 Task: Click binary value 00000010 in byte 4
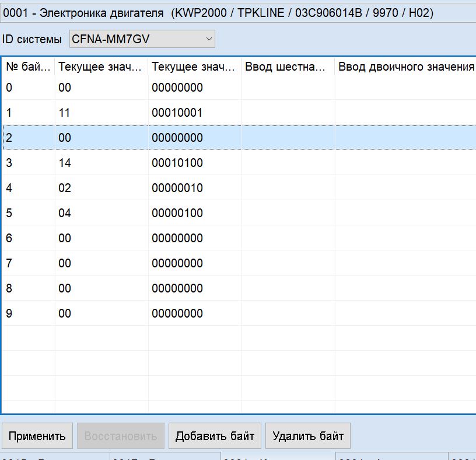tap(177, 188)
